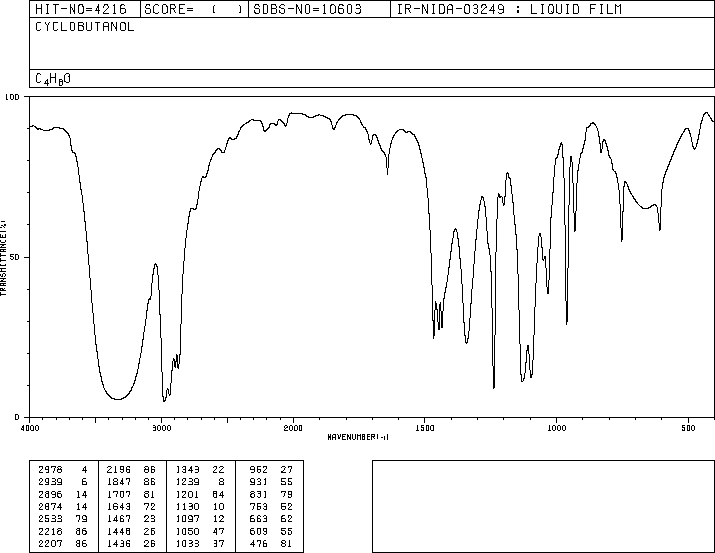
Task: Click the C4H8O molecular formula
Action: [x=53, y=79]
